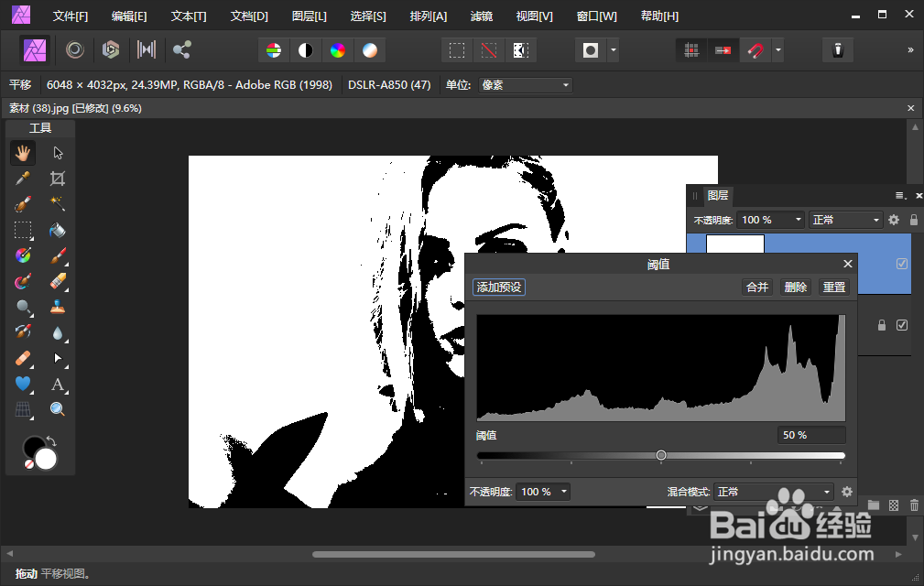The width and height of the screenshot is (924, 586).
Task: Open Layers panel blend mode 正常 dropdown
Action: [845, 220]
